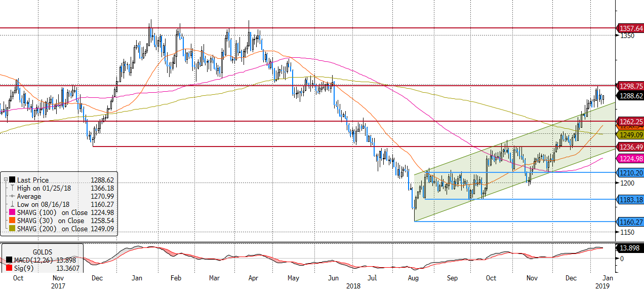Select the SMAVG (30) on Close entry
The width and height of the screenshot is (644, 290).
point(51,221)
